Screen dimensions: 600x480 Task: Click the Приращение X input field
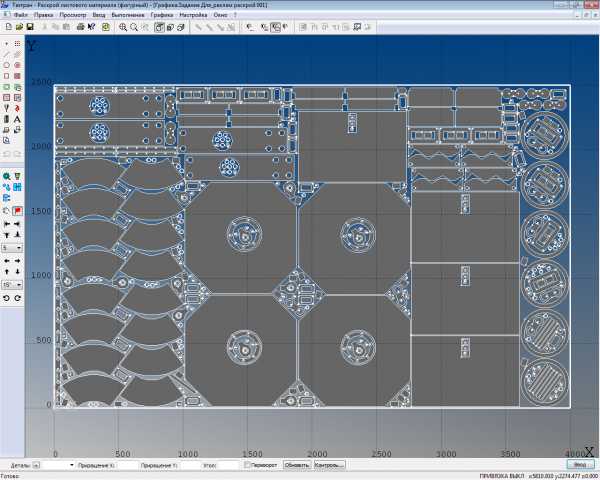point(127,465)
